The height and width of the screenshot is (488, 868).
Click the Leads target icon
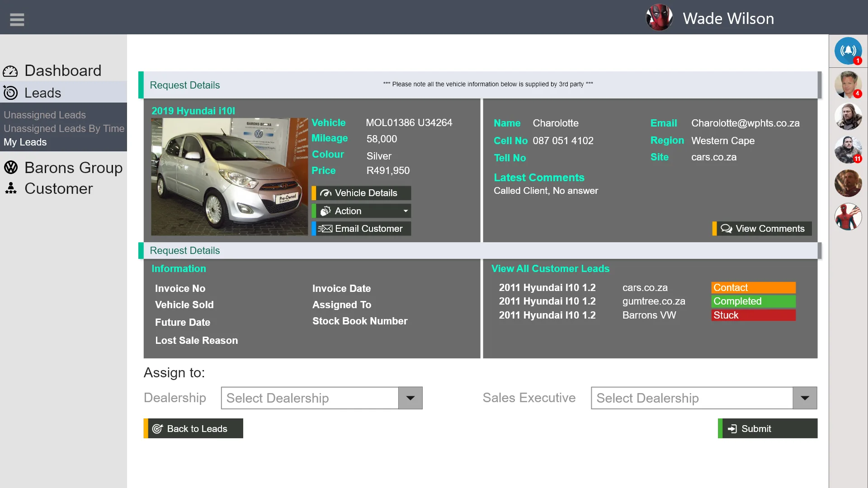[x=10, y=93]
